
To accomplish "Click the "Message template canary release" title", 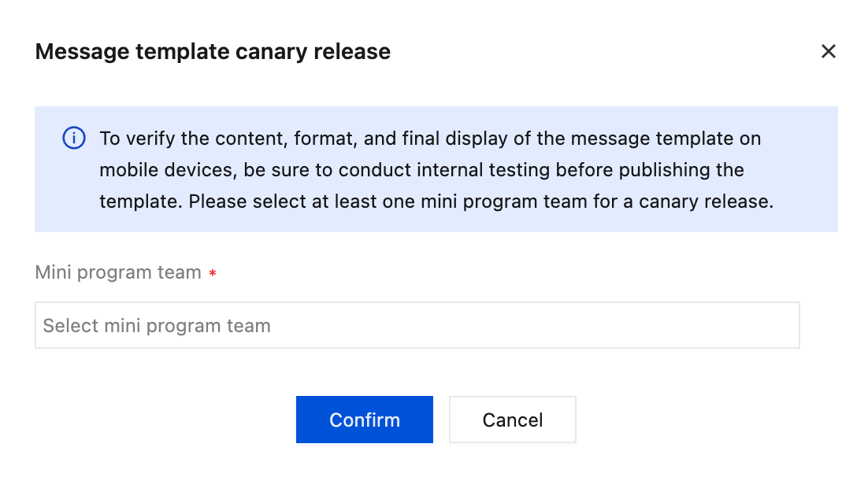I will pyautogui.click(x=213, y=52).
